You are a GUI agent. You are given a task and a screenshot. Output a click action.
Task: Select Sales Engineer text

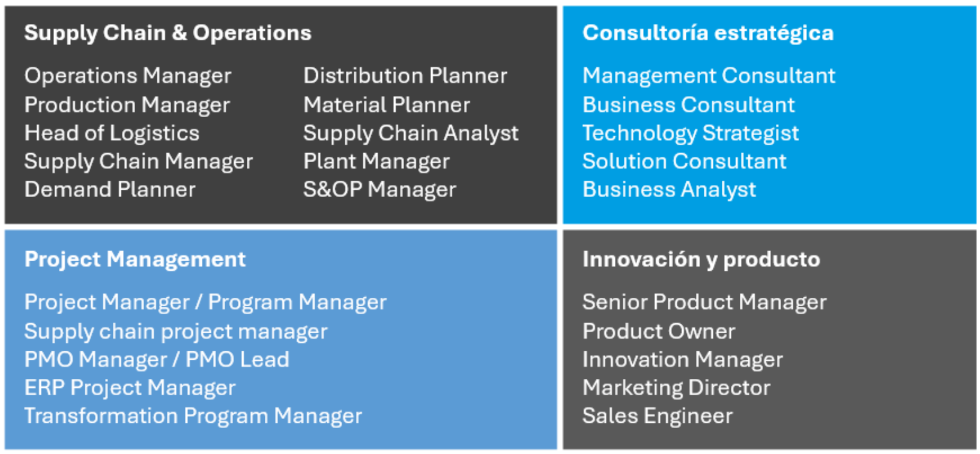[x=658, y=416]
